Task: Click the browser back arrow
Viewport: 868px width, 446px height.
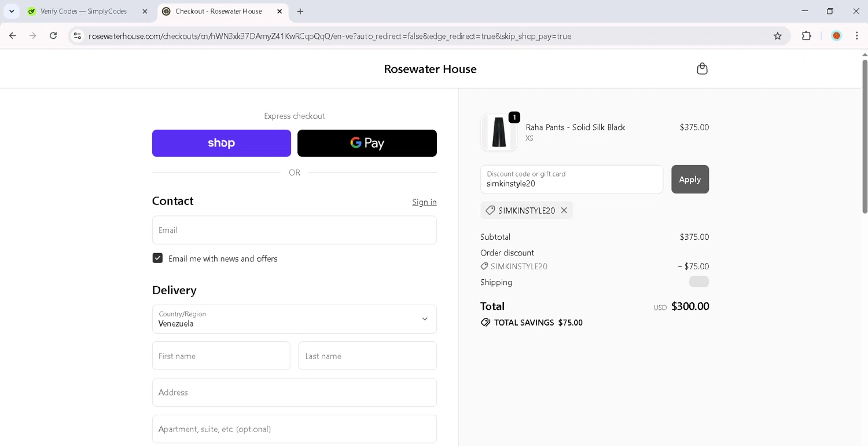Action: click(x=13, y=36)
